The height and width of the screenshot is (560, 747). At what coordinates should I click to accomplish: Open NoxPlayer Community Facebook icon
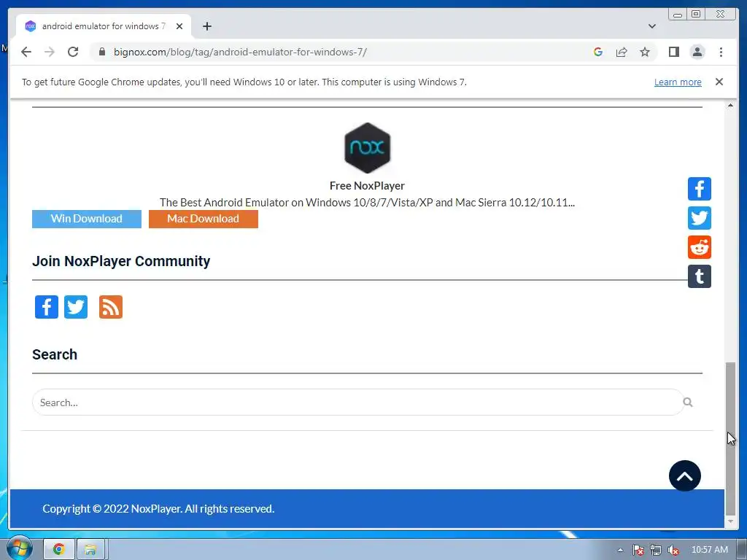[47, 307]
